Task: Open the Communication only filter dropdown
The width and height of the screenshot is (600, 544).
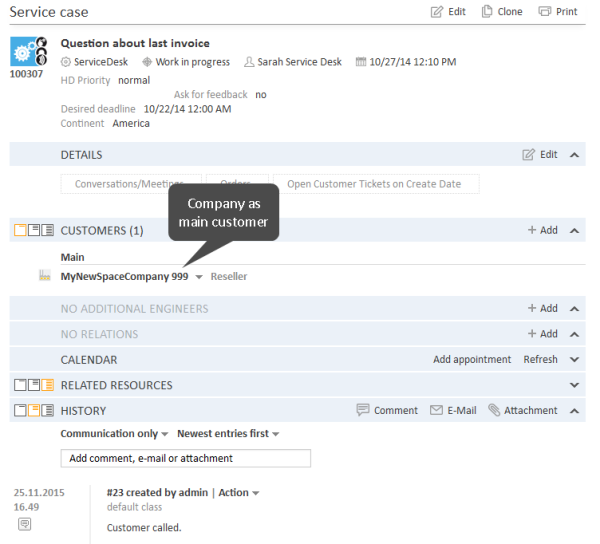Action: pyautogui.click(x=114, y=433)
